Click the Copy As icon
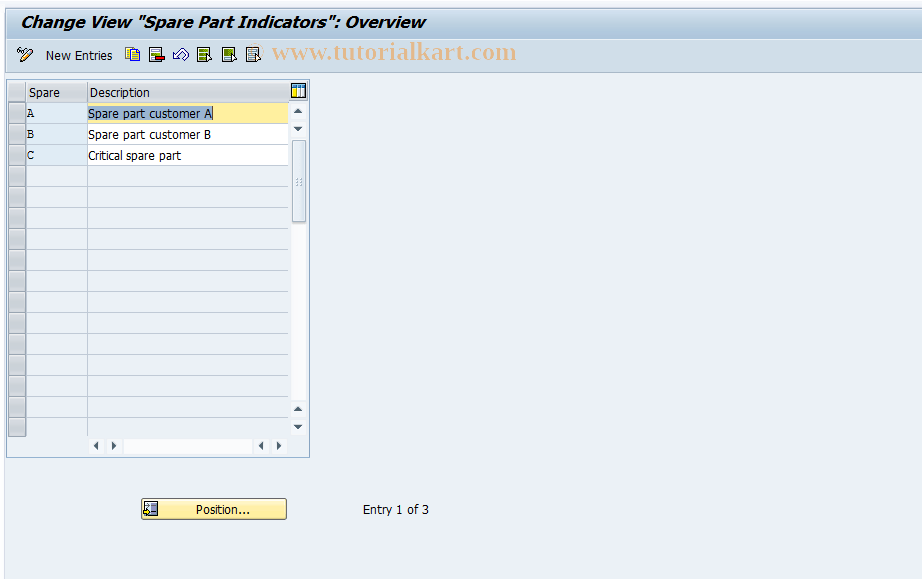Viewport: 922px width, 579px height. 133,55
